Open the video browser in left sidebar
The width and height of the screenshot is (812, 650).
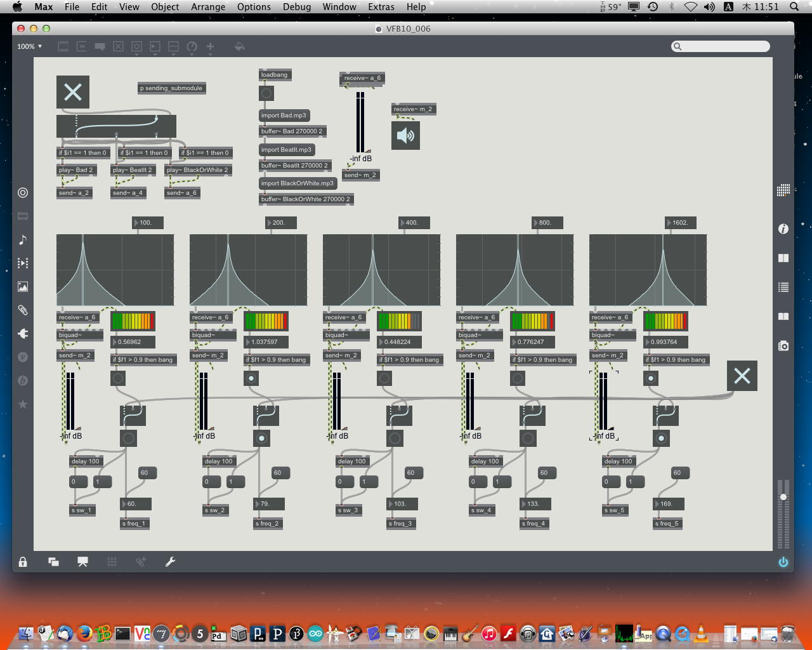tap(23, 263)
